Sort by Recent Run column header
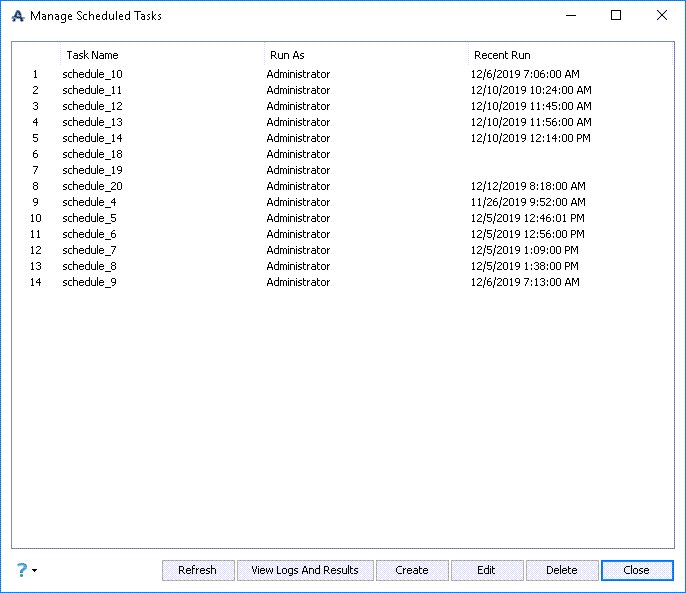Image resolution: width=686 pixels, height=593 pixels. pos(570,55)
